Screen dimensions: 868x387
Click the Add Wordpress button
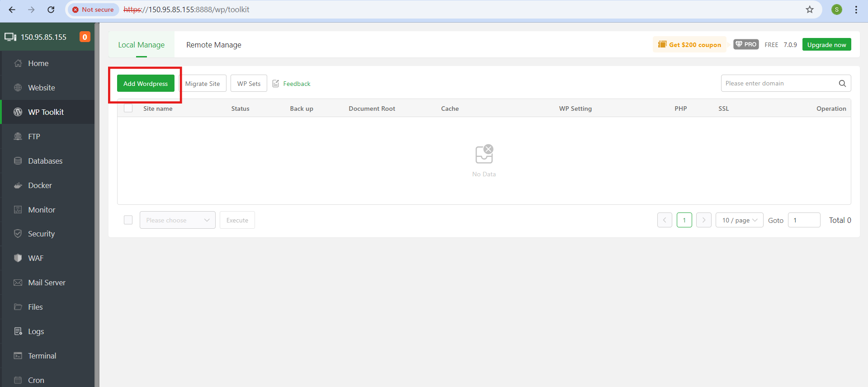click(146, 84)
